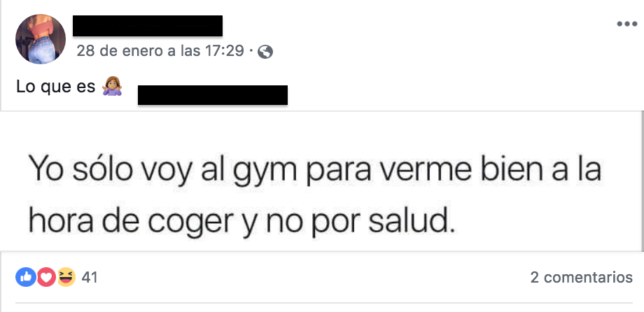
Task: Show who reacted via the 41 count
Action: click(90, 278)
